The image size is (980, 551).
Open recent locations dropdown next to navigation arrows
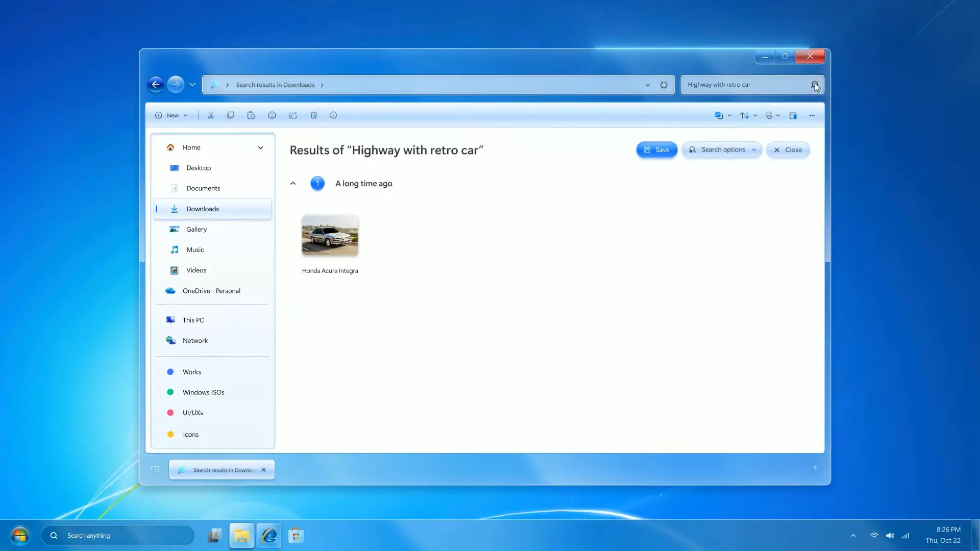(x=192, y=85)
